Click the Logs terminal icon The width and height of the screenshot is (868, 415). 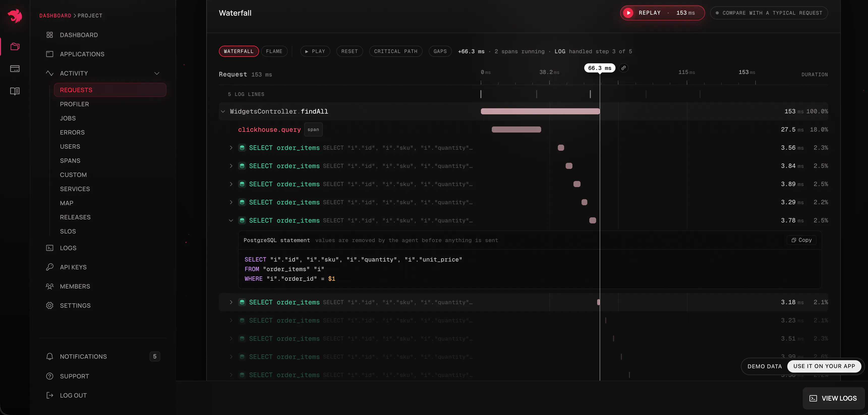pyautogui.click(x=49, y=248)
